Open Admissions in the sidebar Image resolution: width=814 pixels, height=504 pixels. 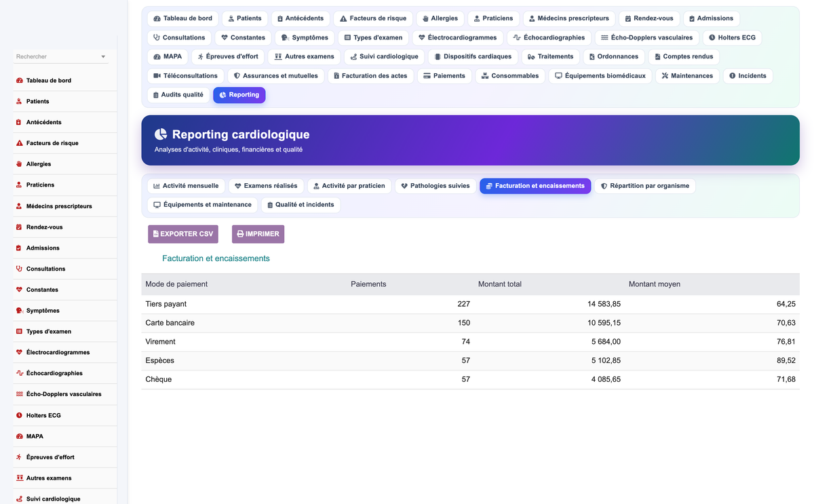[65, 248]
